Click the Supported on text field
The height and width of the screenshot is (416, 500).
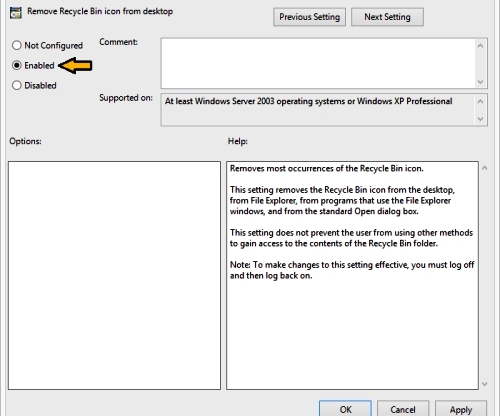[x=318, y=110]
